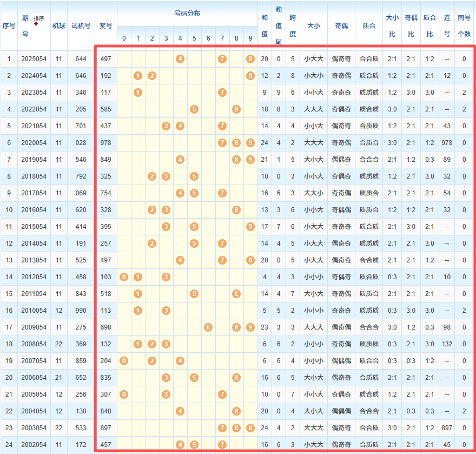The width and height of the screenshot is (476, 454).
Task: Click the orange 3 ball in period 2010054 row
Action: tap(166, 311)
